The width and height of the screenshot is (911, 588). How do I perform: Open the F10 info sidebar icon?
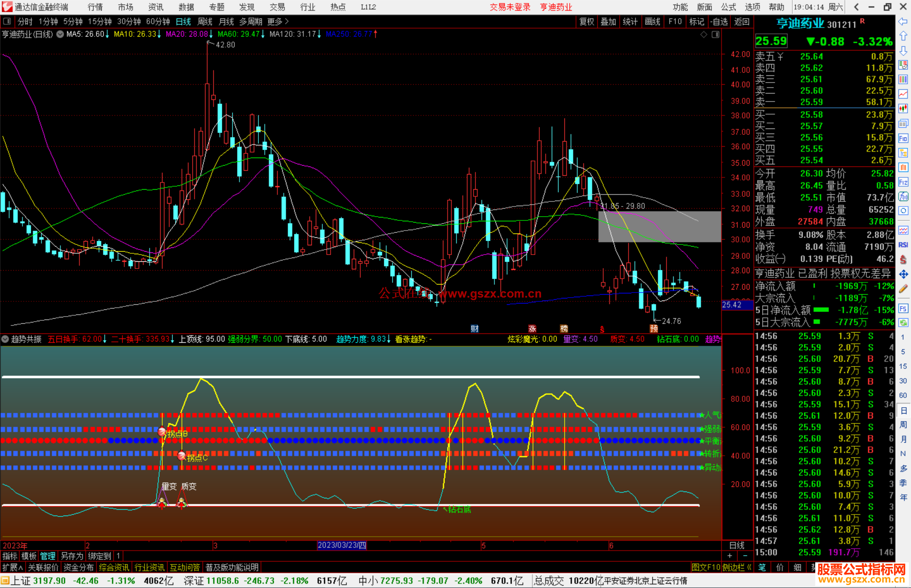tap(903, 138)
